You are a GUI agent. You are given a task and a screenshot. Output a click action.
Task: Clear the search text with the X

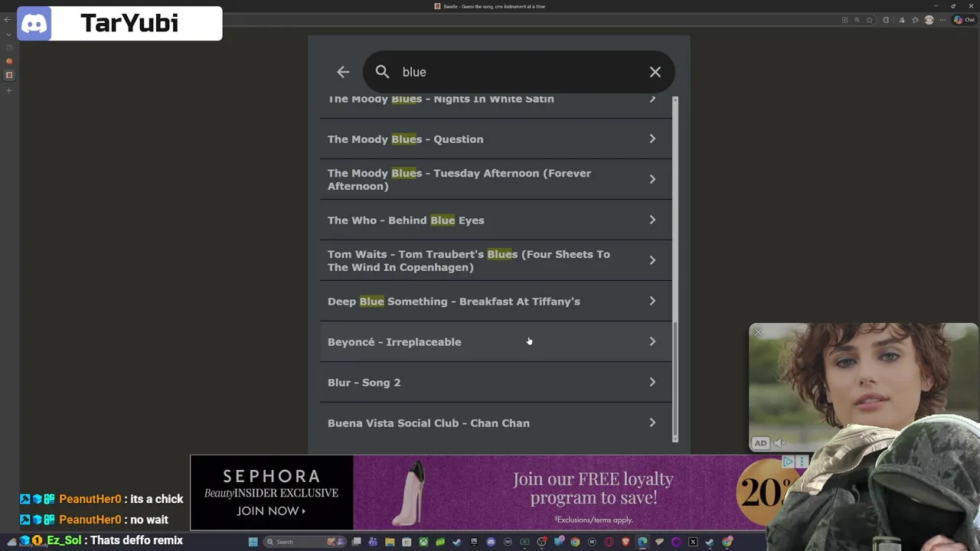point(655,72)
